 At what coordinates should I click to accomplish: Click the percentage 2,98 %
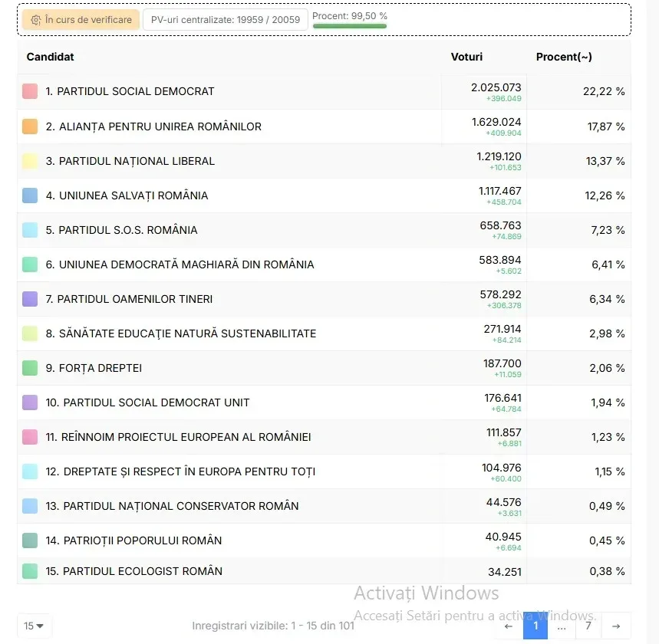607,333
